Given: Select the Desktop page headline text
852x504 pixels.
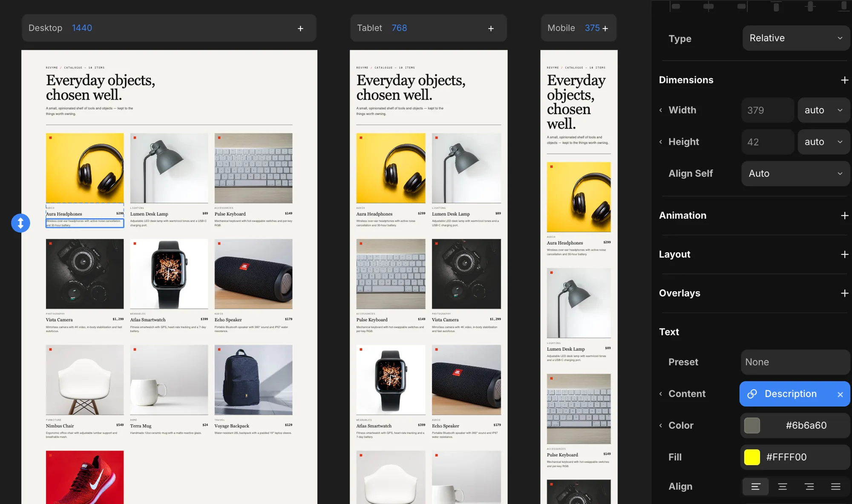Looking at the screenshot, I should 101,87.
